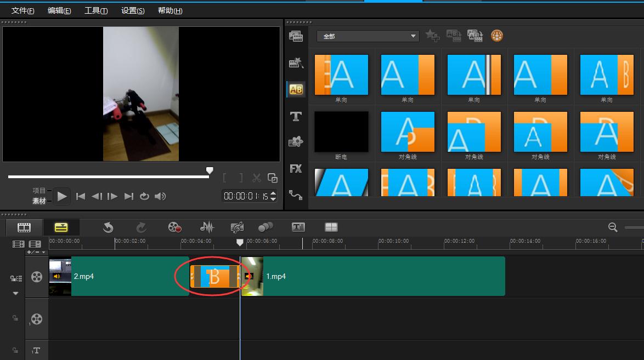Click the preview scrubber handle
644x360 pixels.
209,171
